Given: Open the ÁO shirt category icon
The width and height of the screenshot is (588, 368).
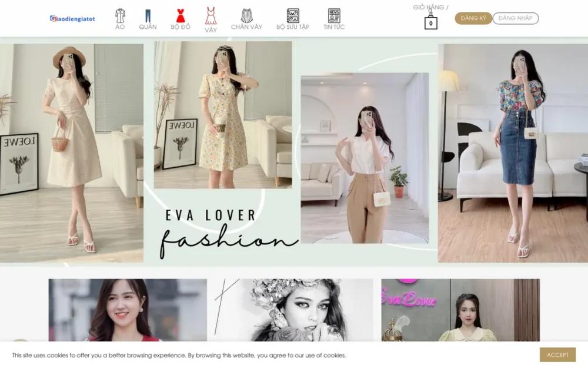Looking at the screenshot, I should click(x=120, y=15).
